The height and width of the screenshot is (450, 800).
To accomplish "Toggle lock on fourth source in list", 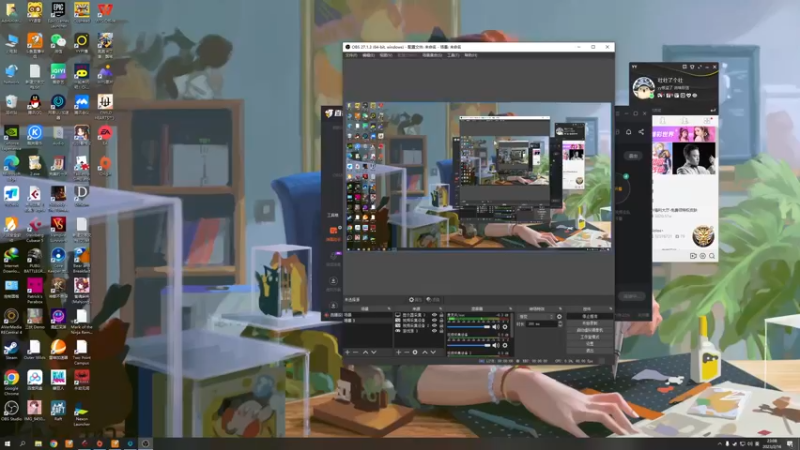I will click(x=442, y=331).
